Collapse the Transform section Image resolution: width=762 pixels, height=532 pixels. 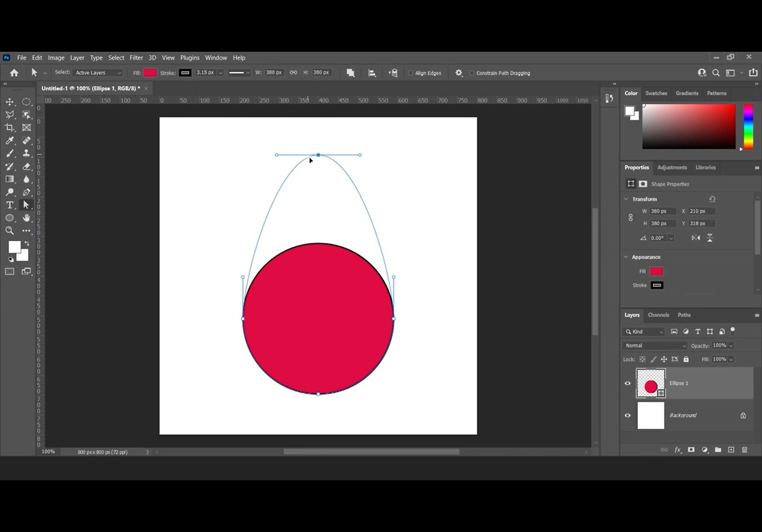point(626,199)
